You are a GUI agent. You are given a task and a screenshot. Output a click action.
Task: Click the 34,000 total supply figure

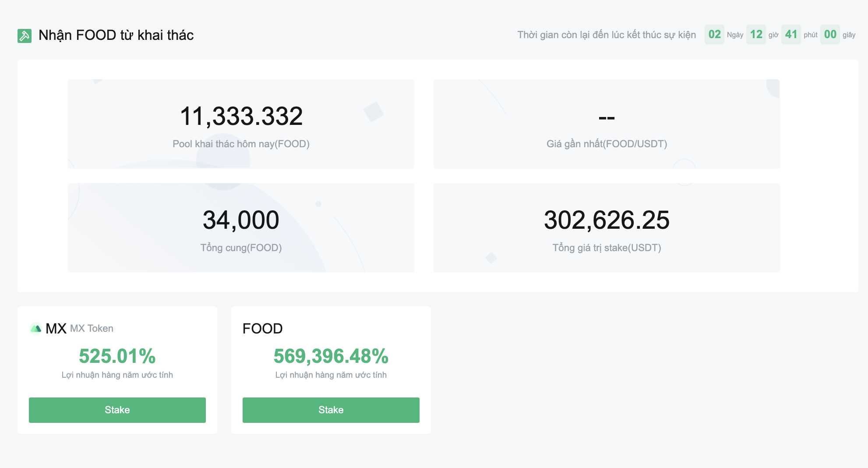[241, 220]
